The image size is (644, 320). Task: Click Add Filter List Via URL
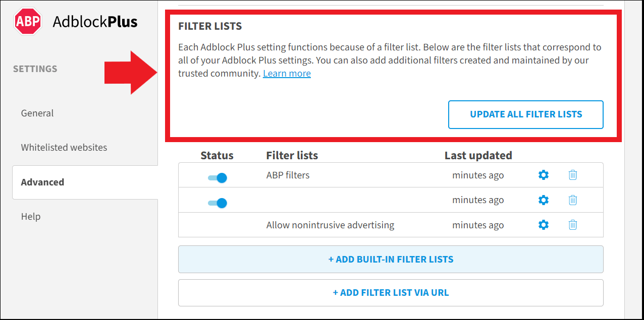391,292
